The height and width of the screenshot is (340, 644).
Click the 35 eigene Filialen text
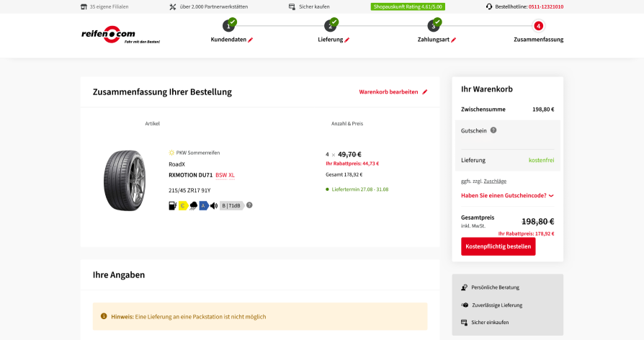click(x=109, y=6)
